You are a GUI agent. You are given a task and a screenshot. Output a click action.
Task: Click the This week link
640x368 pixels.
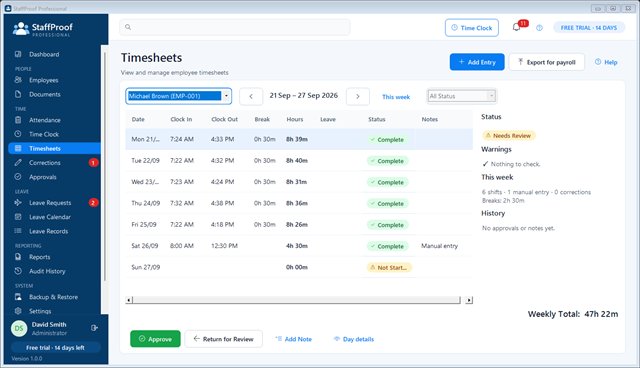396,97
